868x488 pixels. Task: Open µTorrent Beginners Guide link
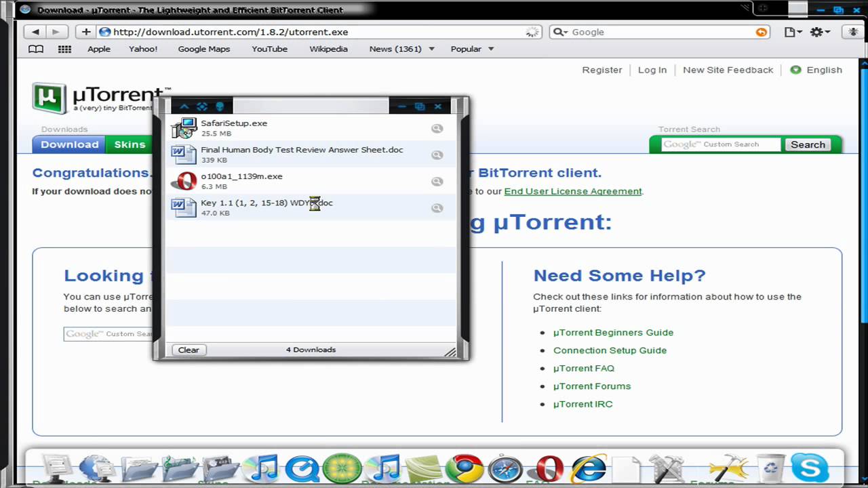613,332
